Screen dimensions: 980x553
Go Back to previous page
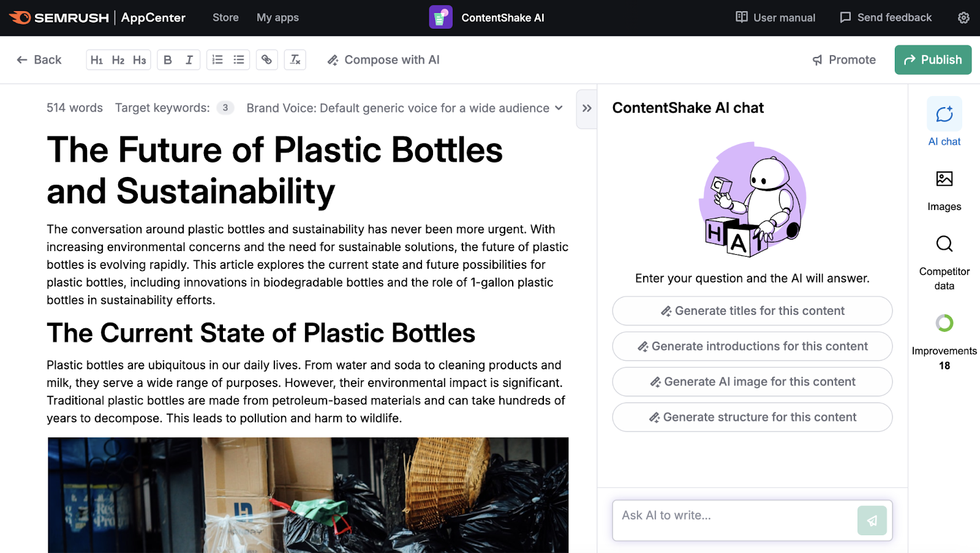(39, 60)
